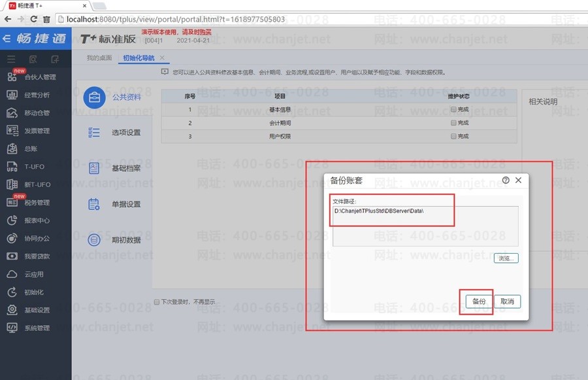588x380 pixels.
Task: Click the 单据设置 calendar icon
Action: (x=94, y=204)
